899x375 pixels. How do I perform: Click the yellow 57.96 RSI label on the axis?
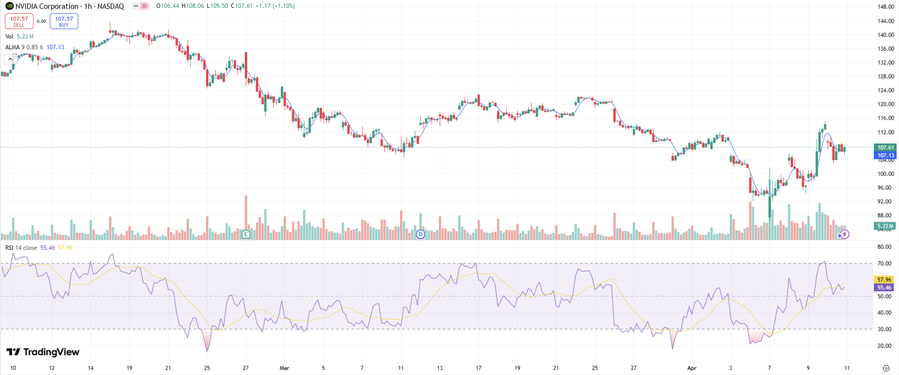(x=884, y=279)
